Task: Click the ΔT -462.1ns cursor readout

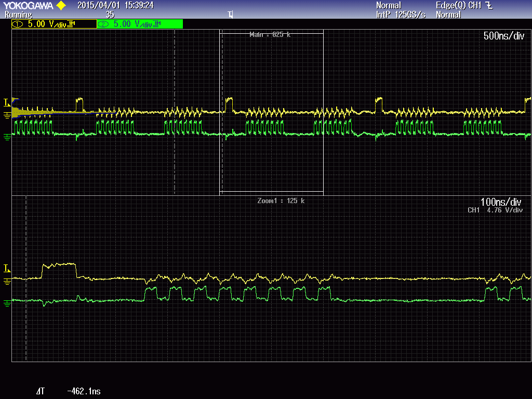Action: [68, 391]
